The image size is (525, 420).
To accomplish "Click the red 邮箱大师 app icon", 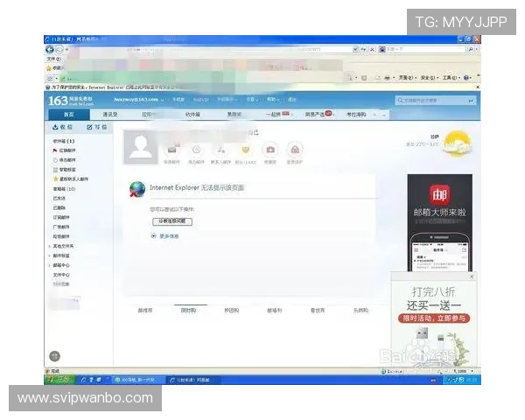I will click(439, 194).
